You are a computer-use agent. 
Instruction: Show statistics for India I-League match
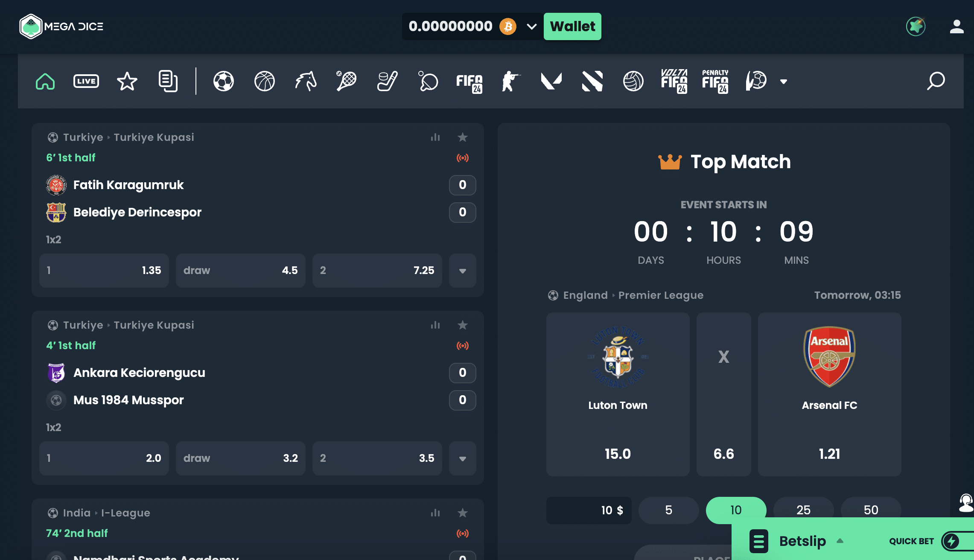coord(435,513)
